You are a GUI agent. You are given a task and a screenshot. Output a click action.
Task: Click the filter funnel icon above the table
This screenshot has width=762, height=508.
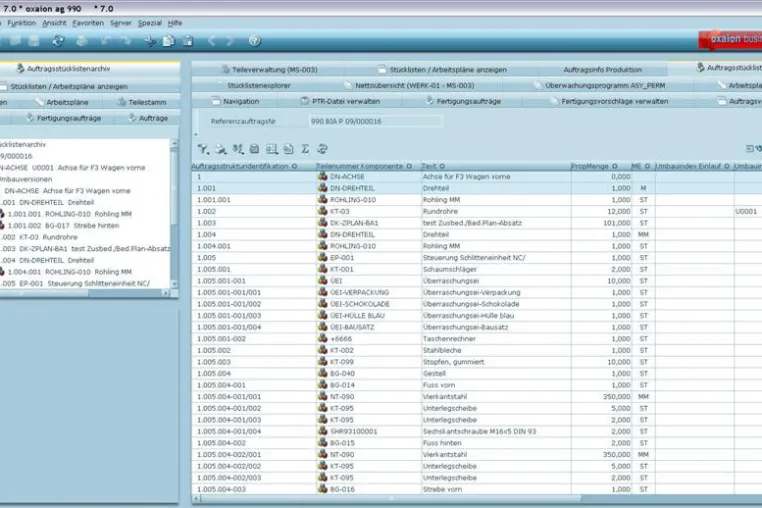(x=203, y=149)
